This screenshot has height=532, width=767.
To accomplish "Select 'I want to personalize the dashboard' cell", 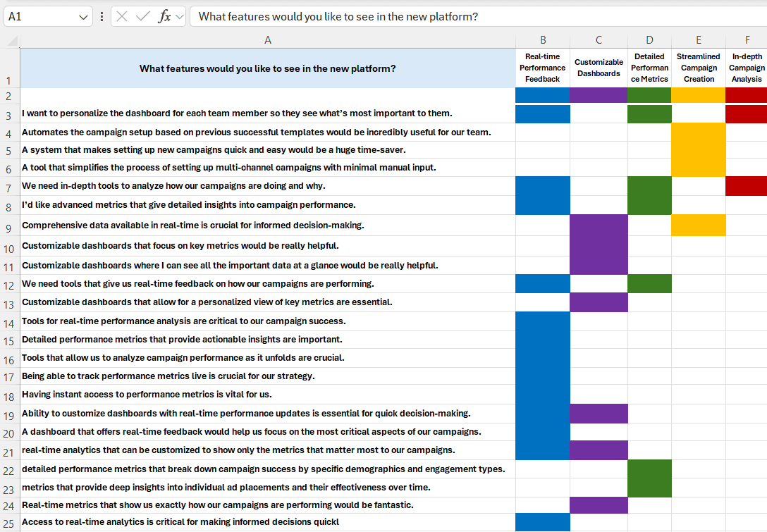I will pyautogui.click(x=268, y=113).
